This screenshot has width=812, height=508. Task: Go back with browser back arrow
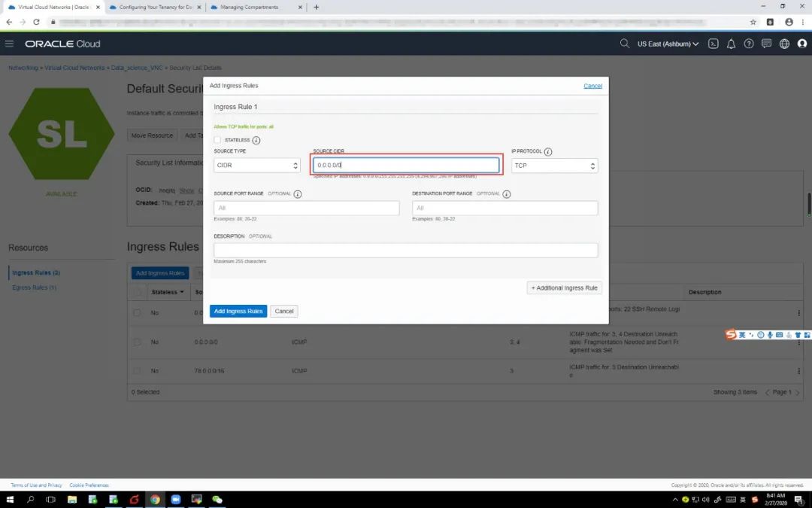click(9, 22)
